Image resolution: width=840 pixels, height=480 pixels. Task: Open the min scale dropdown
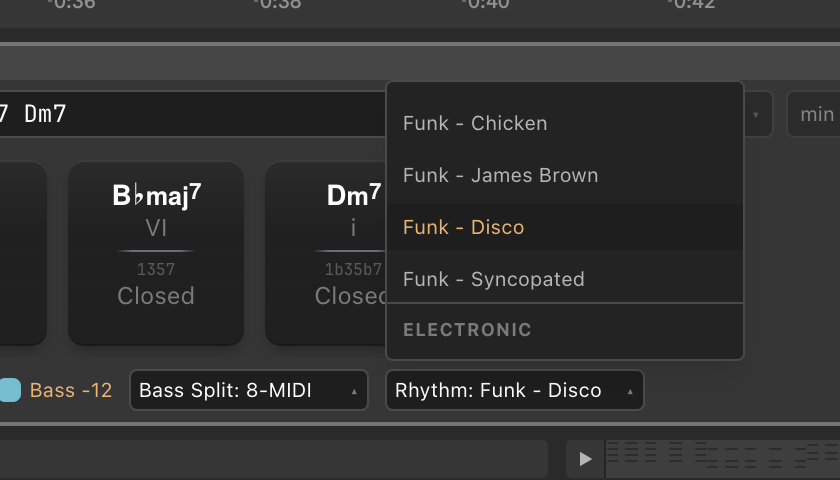point(813,114)
